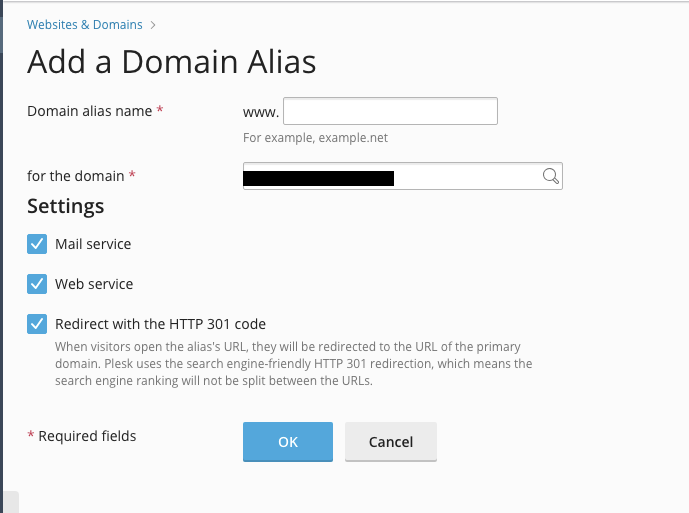Disable the Web service checkbox square
The width and height of the screenshot is (689, 513).
pyautogui.click(x=37, y=284)
